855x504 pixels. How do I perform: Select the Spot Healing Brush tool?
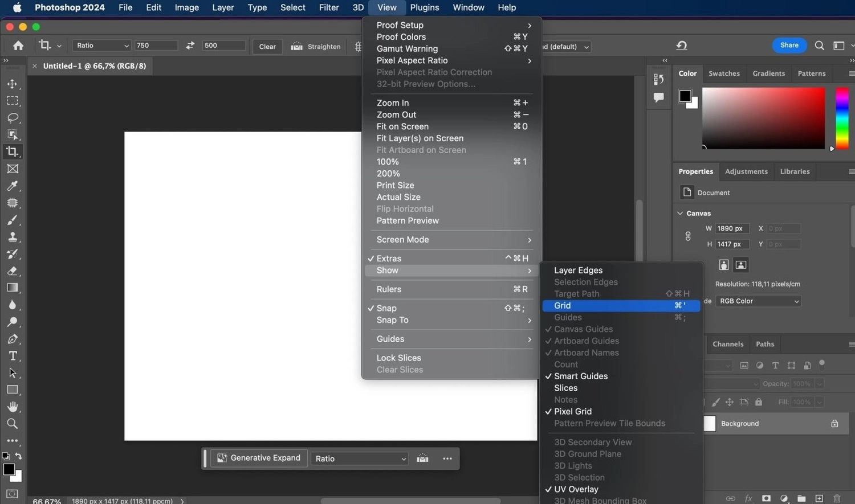(12, 203)
